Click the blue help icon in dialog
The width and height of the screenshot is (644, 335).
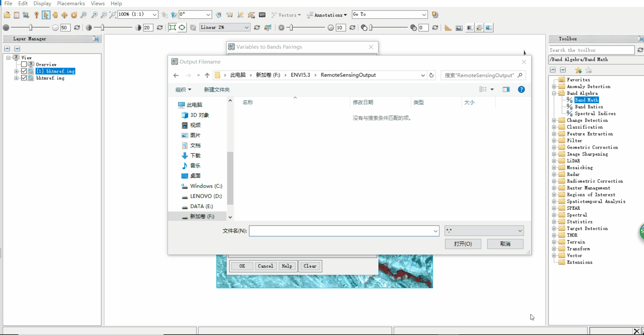[521, 89]
